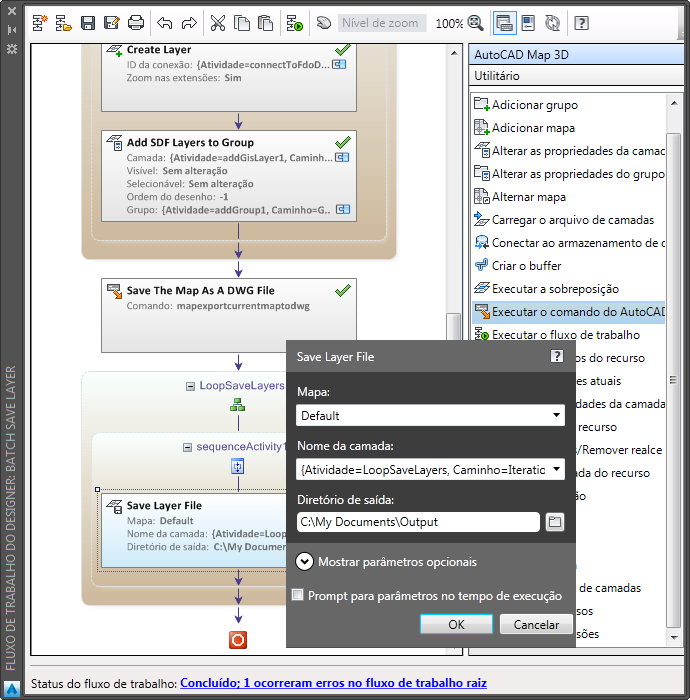Choose Alterar as propriedades da camada
This screenshot has width=690, height=700.
(569, 151)
